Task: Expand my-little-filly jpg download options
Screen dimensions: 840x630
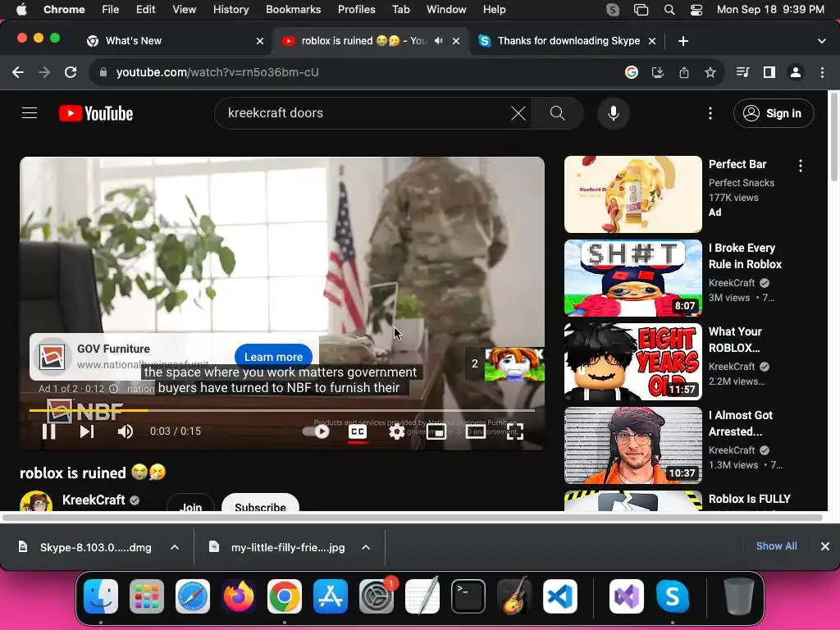Action: coord(366,547)
